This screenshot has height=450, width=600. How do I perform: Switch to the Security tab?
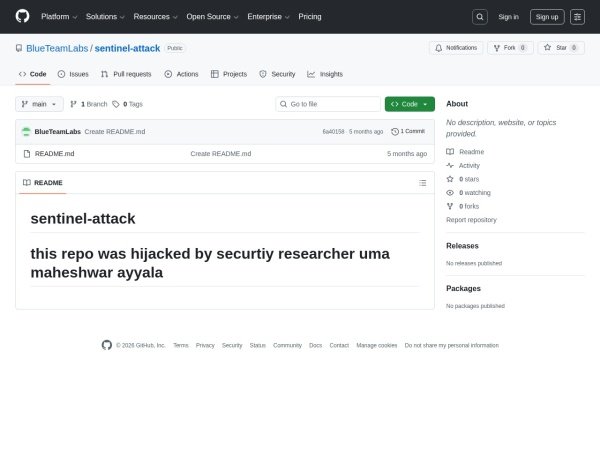pyautogui.click(x=277, y=74)
